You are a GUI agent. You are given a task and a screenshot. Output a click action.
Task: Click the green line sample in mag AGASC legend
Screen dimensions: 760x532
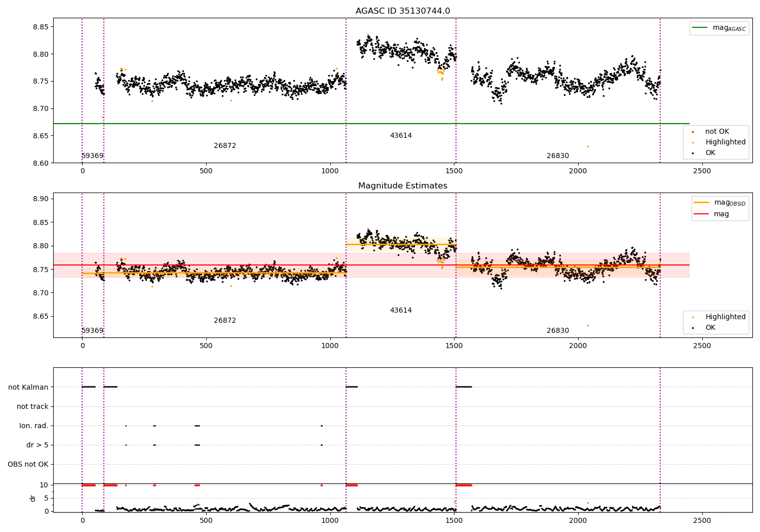pos(700,28)
